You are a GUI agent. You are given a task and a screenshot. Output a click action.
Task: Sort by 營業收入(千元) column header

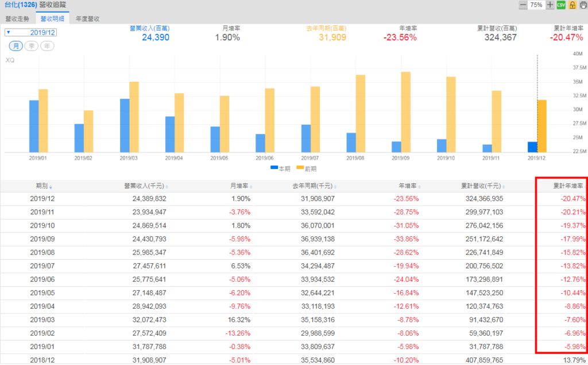pos(146,186)
